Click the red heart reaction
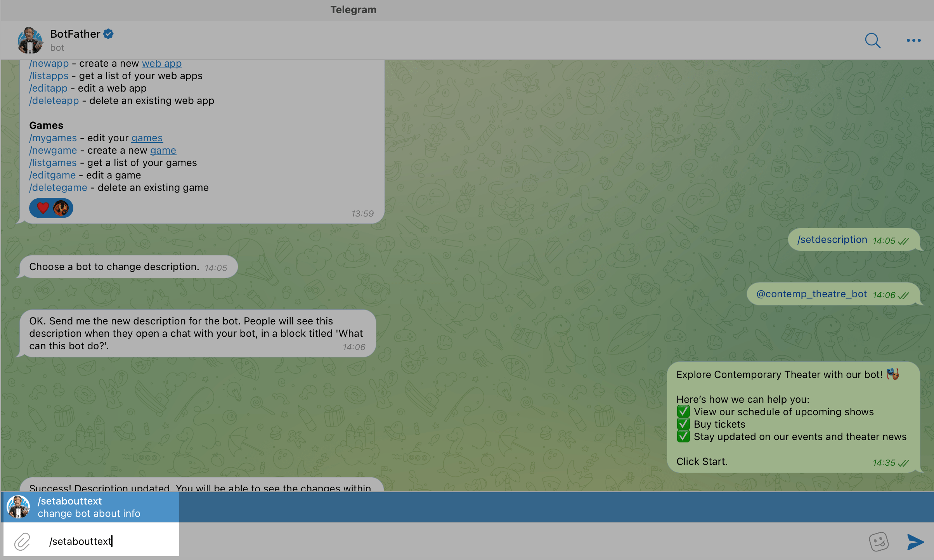 [43, 208]
